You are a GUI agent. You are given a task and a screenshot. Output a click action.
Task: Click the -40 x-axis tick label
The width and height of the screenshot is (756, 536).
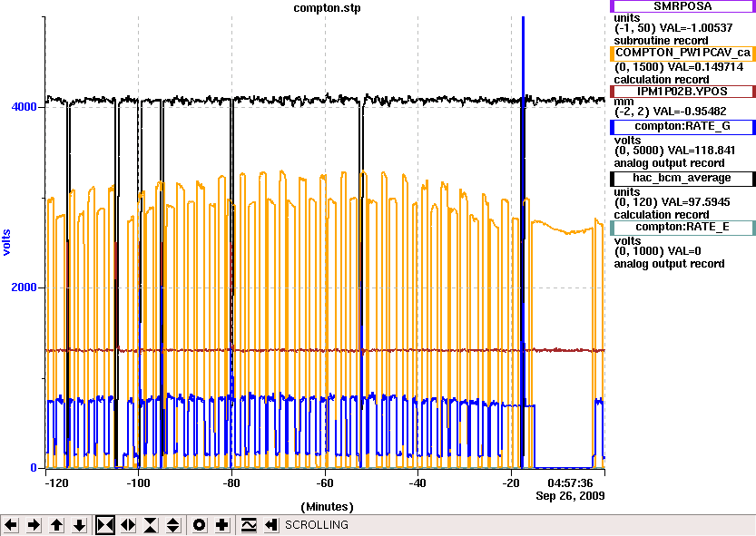(418, 483)
